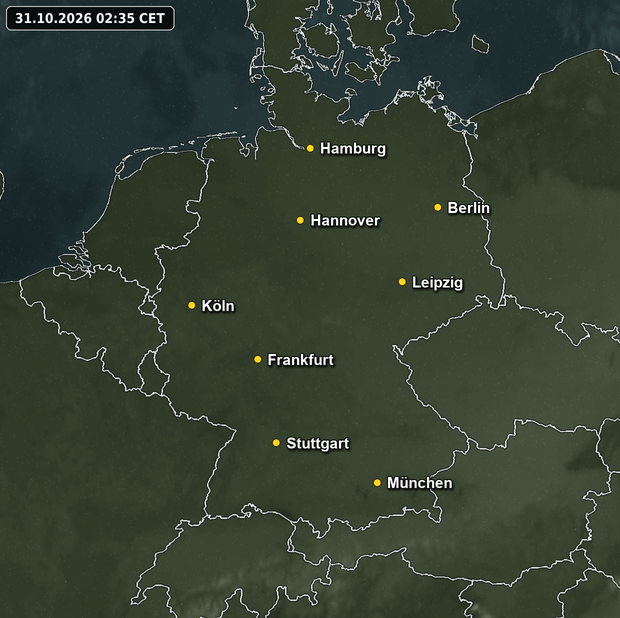Click the Frankfurt city marker dot

[x=258, y=359]
